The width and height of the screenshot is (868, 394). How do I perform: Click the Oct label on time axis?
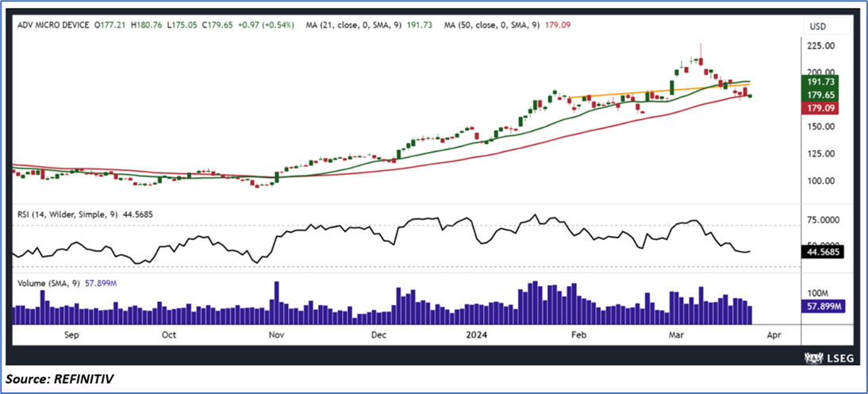[169, 335]
